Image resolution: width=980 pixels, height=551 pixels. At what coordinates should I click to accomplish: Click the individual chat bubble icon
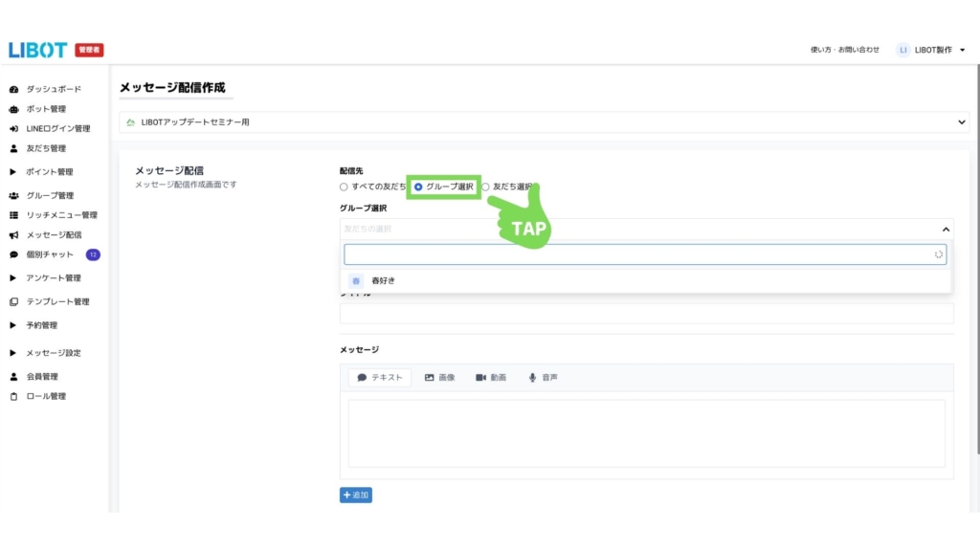point(13,255)
